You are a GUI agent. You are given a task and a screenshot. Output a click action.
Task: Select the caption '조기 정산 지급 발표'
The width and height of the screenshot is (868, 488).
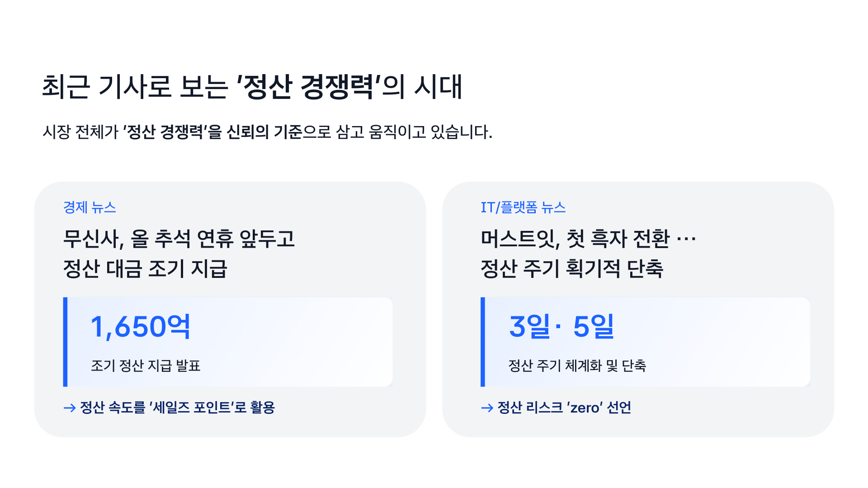coord(146,366)
